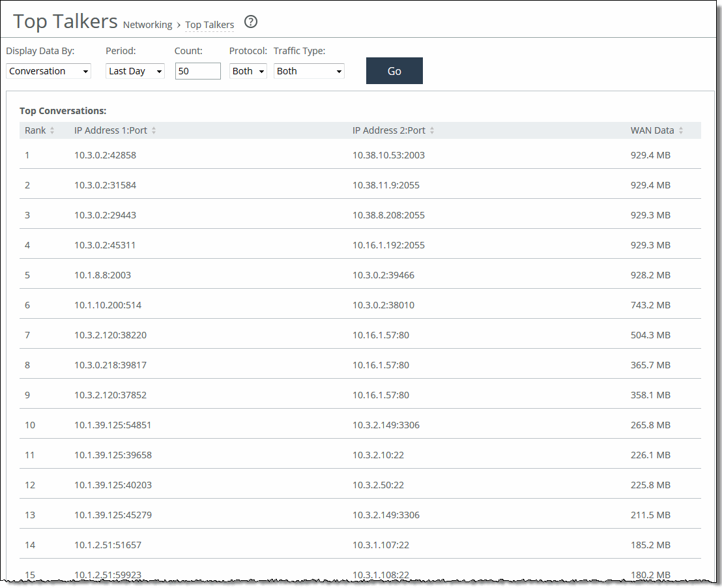Screen dimensions: 722x588
Task: Select conversation 10.3.0.218:39817
Action: tap(110, 365)
